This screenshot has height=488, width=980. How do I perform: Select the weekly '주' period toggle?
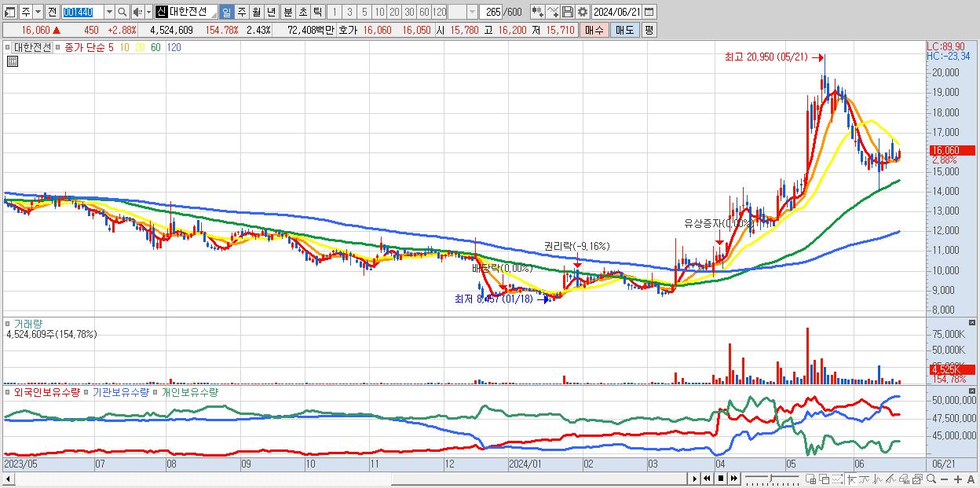[x=241, y=12]
